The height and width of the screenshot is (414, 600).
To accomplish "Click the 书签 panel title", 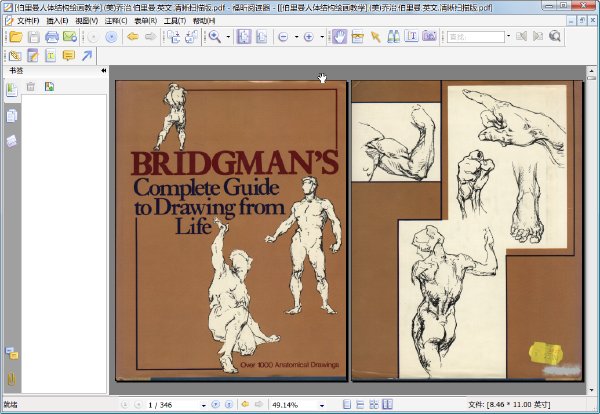I will [x=16, y=71].
